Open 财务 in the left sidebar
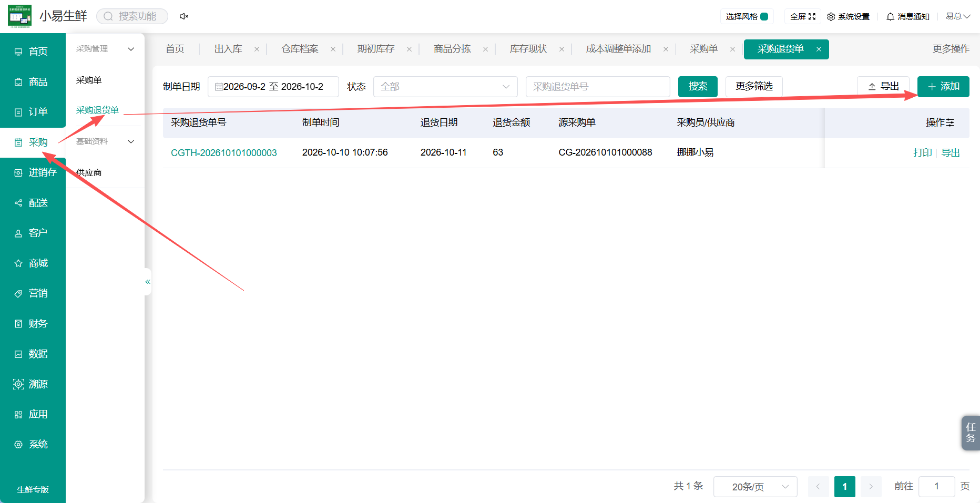Screen dimensions: 980x503 click(33, 324)
